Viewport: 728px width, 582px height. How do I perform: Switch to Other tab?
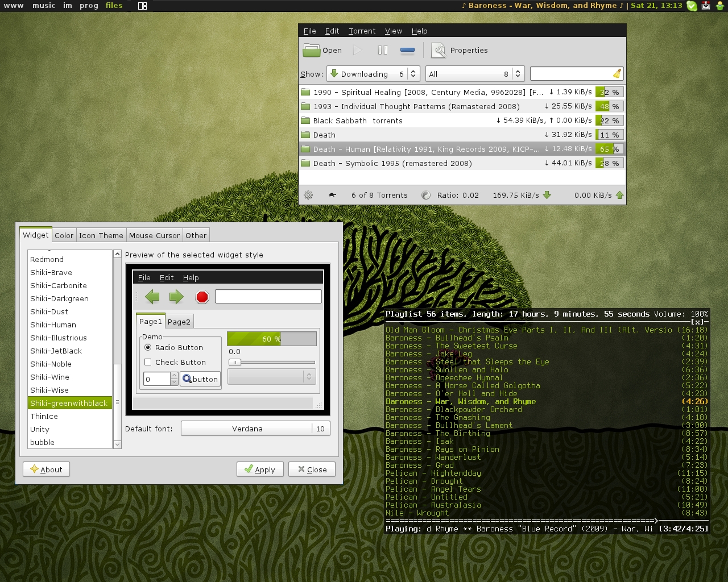[x=196, y=235]
